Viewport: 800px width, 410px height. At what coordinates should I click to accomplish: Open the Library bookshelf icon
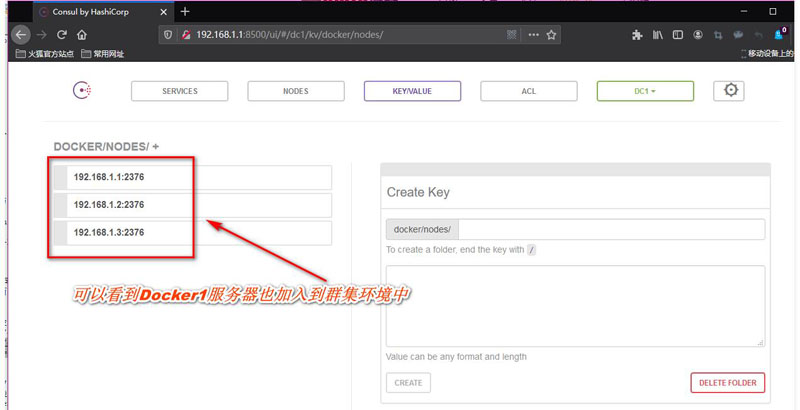657,35
